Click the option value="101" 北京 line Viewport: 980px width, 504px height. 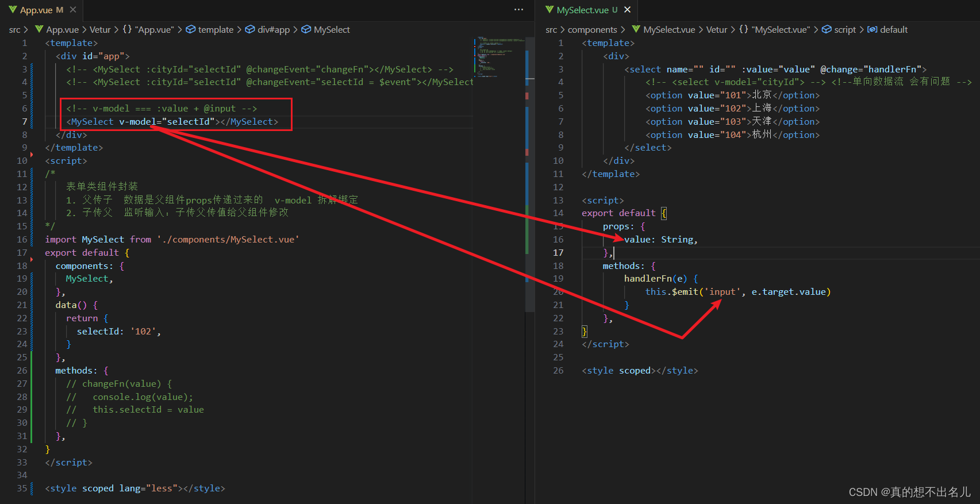(733, 95)
